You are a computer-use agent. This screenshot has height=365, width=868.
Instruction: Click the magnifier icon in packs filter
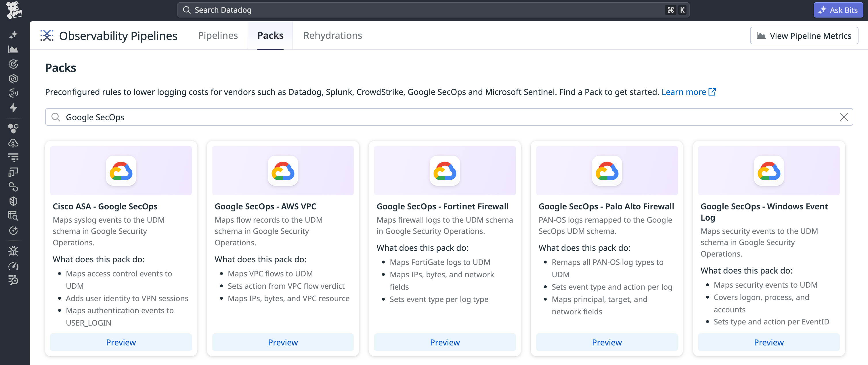pyautogui.click(x=56, y=117)
